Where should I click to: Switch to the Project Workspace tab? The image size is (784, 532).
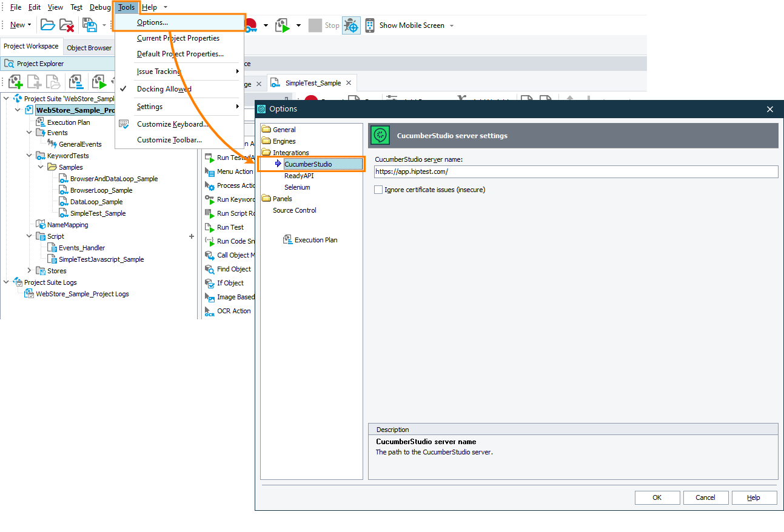(x=31, y=47)
